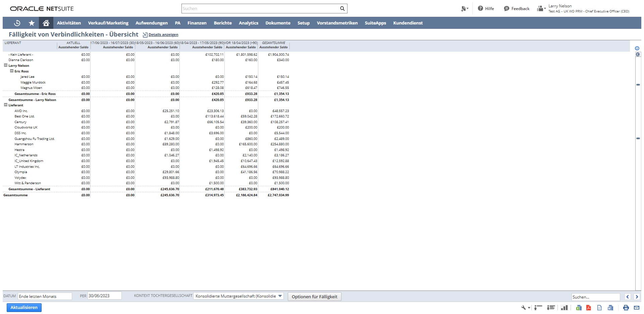Image resolution: width=644 pixels, height=314 pixels.
Task: Open the Analytics menu
Action: click(249, 23)
